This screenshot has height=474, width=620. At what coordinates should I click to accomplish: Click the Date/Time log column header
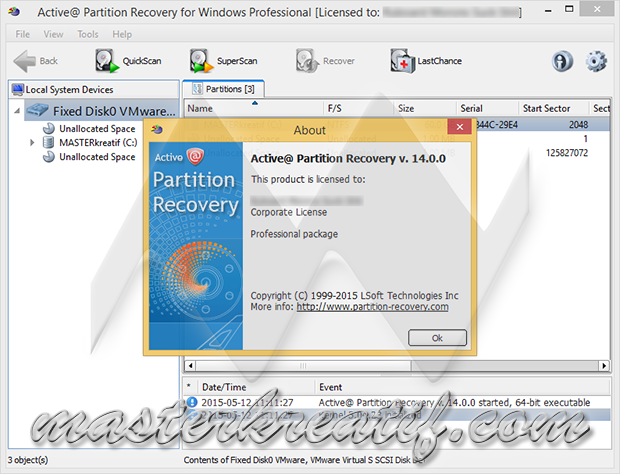(256, 387)
